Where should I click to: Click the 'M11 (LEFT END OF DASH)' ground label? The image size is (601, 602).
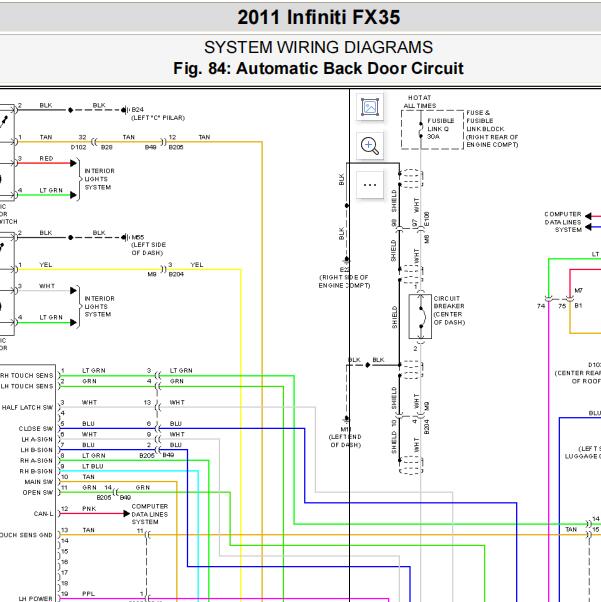(x=345, y=437)
